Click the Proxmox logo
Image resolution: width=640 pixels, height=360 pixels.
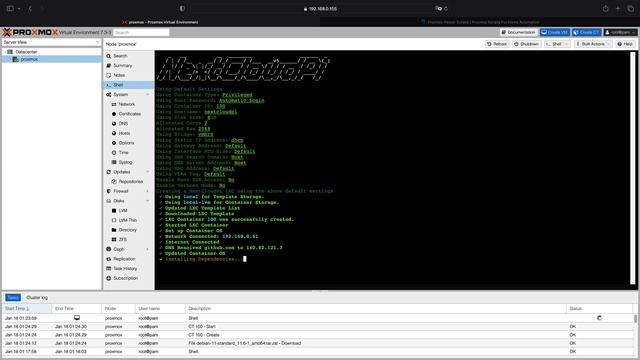tap(30, 32)
